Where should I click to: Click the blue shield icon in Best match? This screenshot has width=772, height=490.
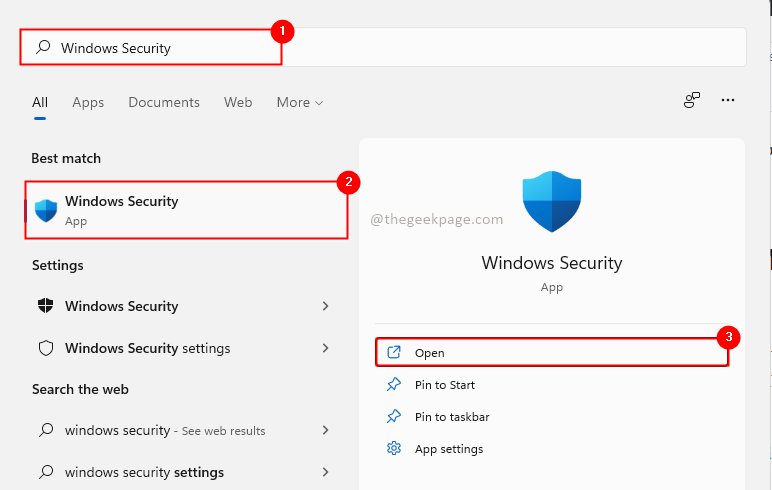pos(46,211)
